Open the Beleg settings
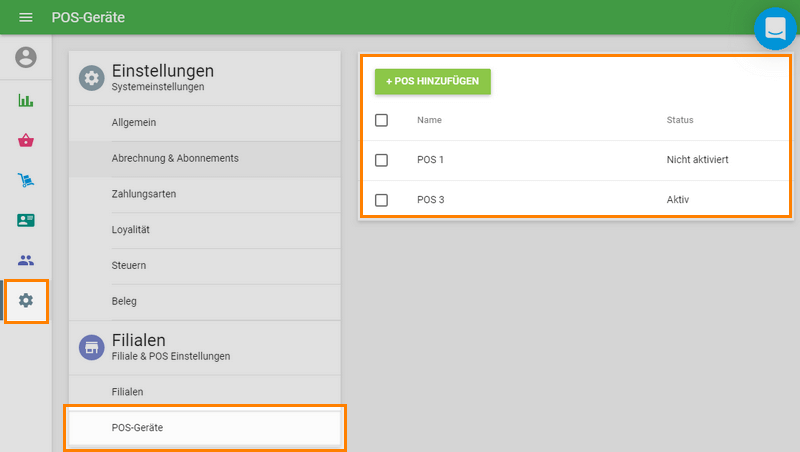This screenshot has height=452, width=800. (205, 302)
